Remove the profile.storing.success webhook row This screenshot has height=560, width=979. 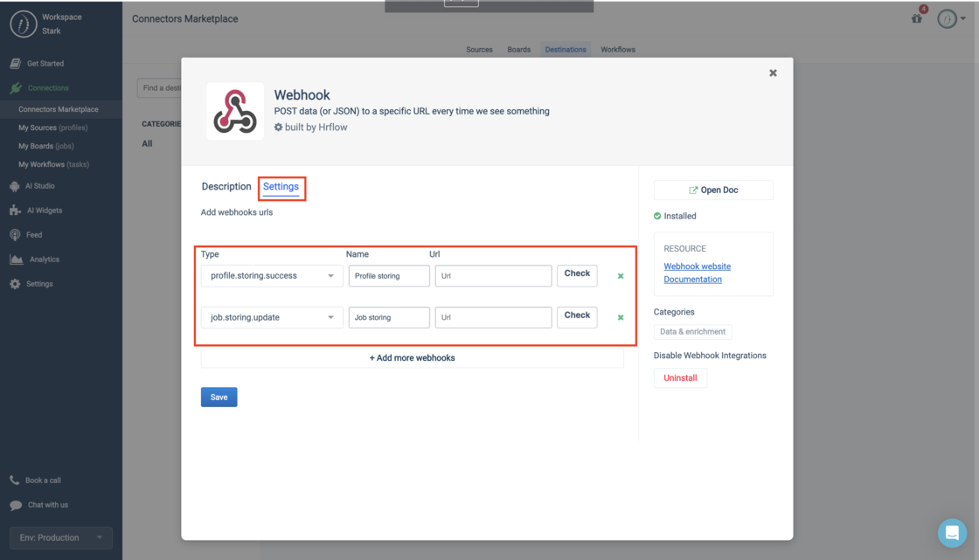(x=621, y=276)
